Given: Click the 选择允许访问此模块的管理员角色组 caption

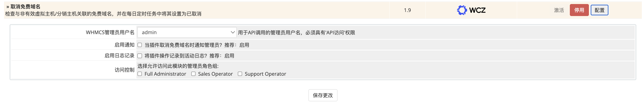Looking at the screenshot, I should click(178, 66).
